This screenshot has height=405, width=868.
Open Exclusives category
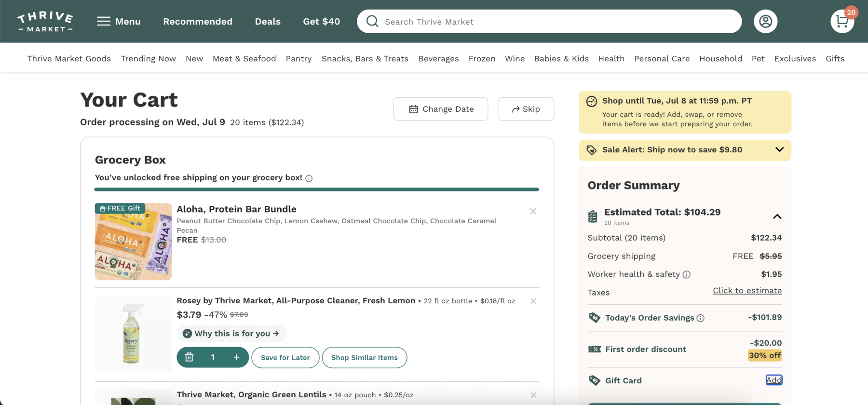(795, 58)
